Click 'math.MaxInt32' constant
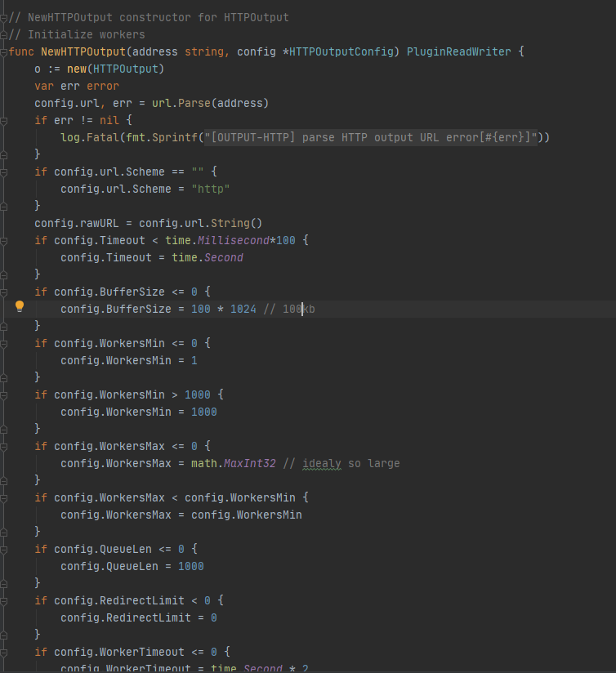The height and width of the screenshot is (673, 616). (x=234, y=464)
